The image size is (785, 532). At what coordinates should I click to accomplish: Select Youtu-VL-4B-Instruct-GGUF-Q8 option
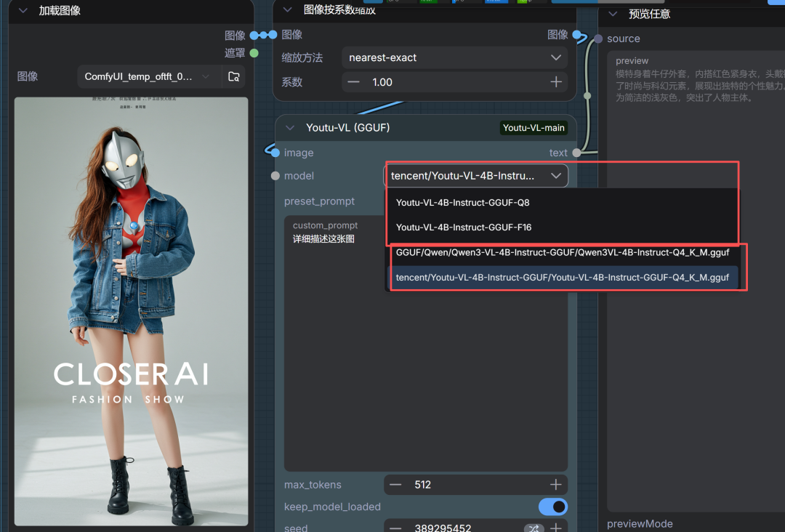pyautogui.click(x=562, y=203)
